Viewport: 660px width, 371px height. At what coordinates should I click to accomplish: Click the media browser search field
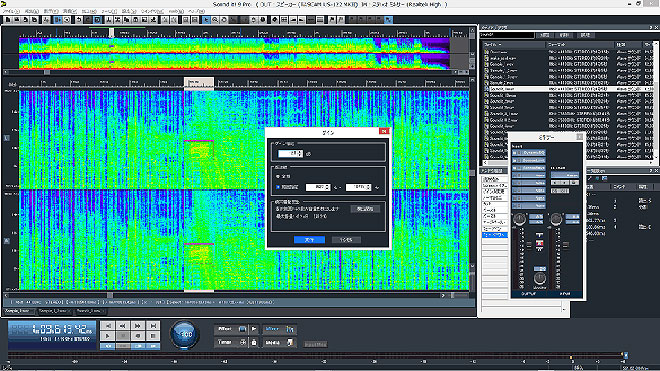pos(507,35)
